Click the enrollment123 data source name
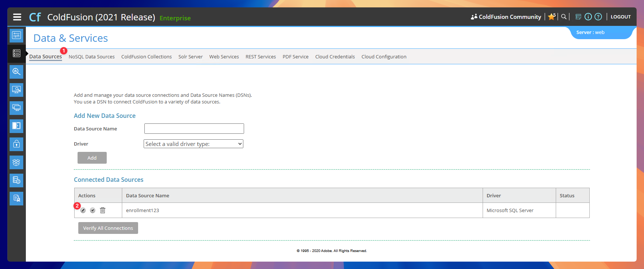Screen dimensions: 644x269 [x=143, y=210]
